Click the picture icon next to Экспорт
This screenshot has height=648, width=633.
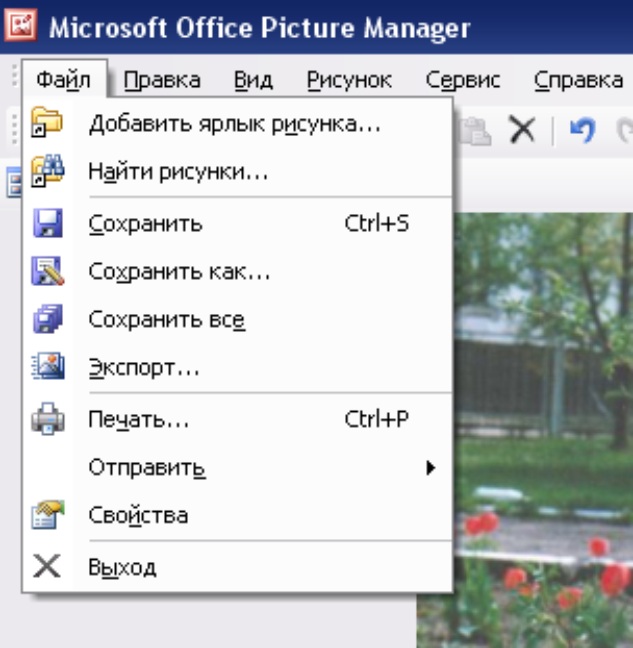[48, 366]
